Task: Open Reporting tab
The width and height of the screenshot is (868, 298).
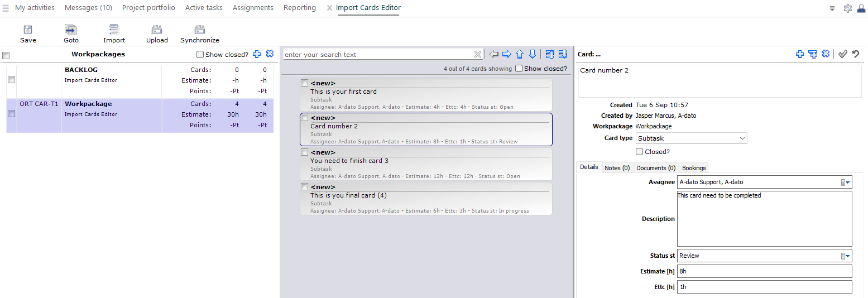Action: tap(300, 8)
